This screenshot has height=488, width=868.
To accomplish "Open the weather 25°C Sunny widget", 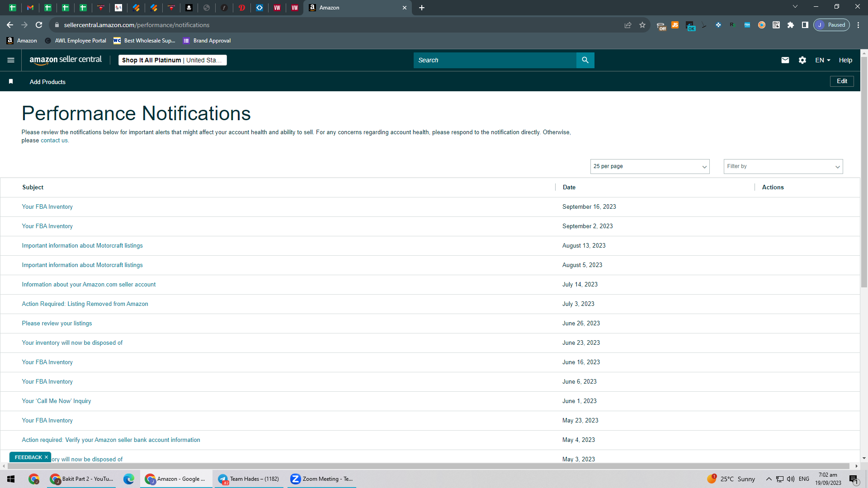I will coord(731,479).
